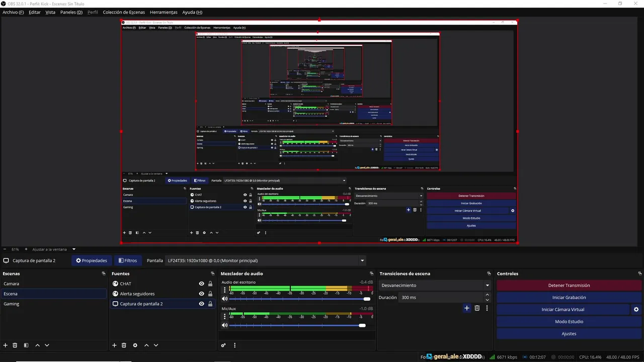Viewport: 644px width, 362px height.
Task: Click Detener Transmisión button
Action: coord(569,286)
